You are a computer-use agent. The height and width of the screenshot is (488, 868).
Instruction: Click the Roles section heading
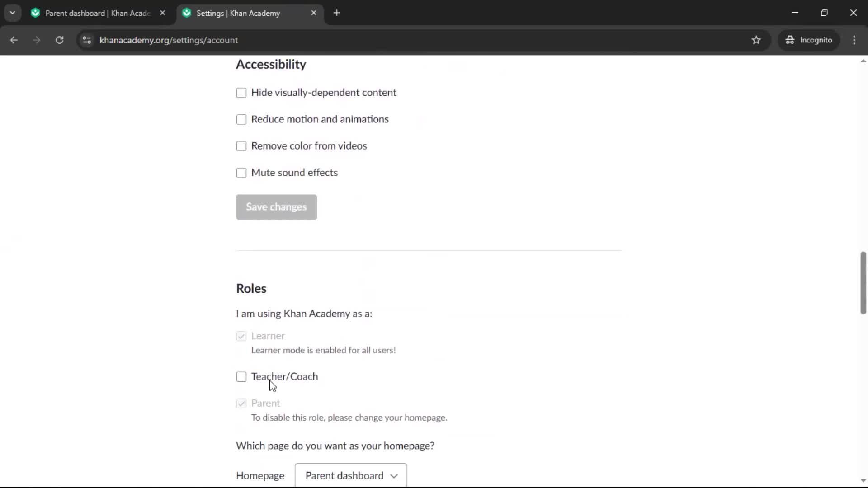click(x=251, y=289)
